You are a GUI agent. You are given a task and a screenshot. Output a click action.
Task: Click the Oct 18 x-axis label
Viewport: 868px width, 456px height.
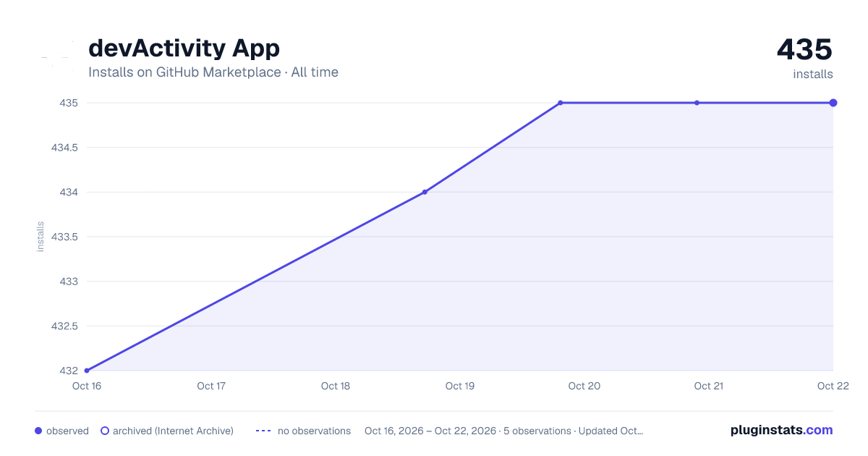pos(336,386)
